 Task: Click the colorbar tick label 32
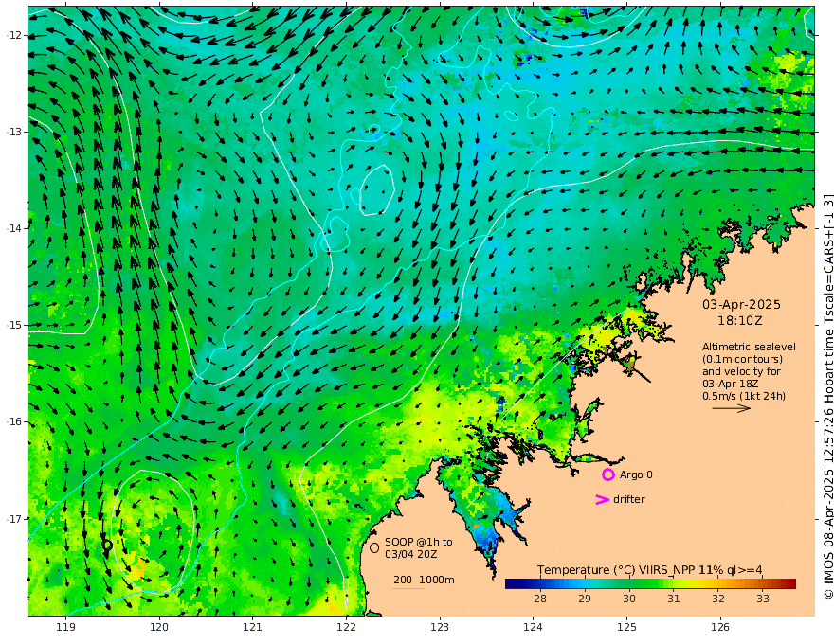[x=718, y=599]
